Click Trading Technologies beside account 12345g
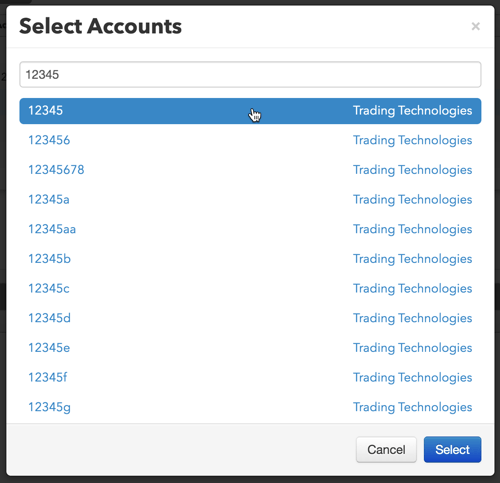500x483 pixels. click(x=413, y=407)
